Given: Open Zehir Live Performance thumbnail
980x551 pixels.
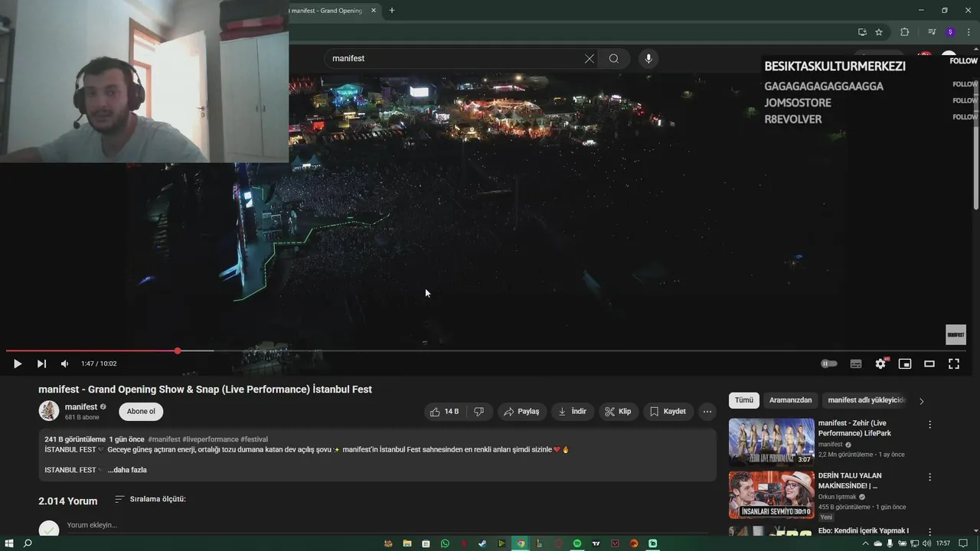Looking at the screenshot, I should pyautogui.click(x=772, y=442).
